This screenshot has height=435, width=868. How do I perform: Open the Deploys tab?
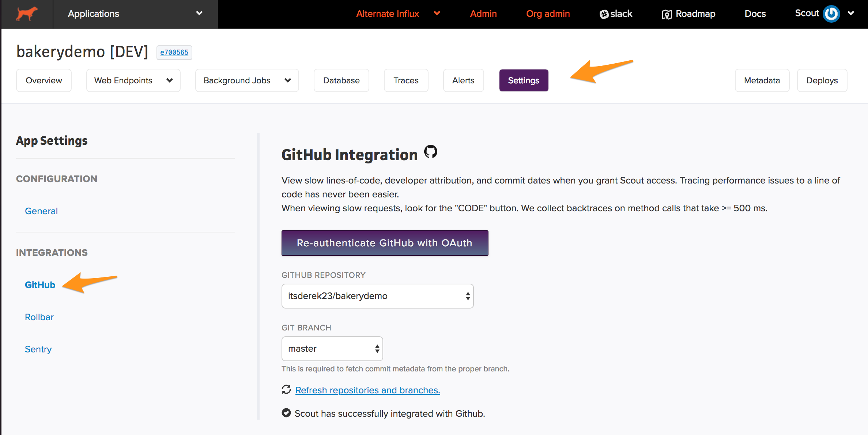822,80
